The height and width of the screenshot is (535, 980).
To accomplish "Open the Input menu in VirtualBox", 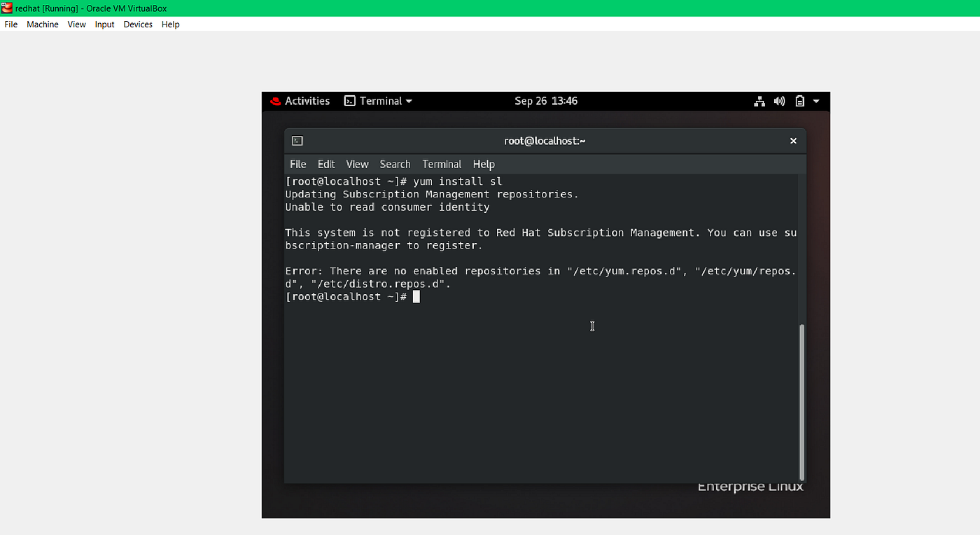I will coord(104,24).
